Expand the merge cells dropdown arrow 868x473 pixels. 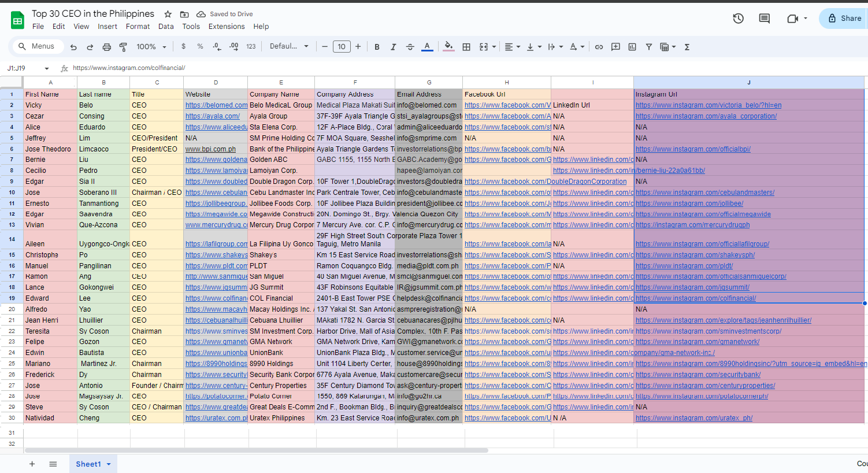(494, 47)
